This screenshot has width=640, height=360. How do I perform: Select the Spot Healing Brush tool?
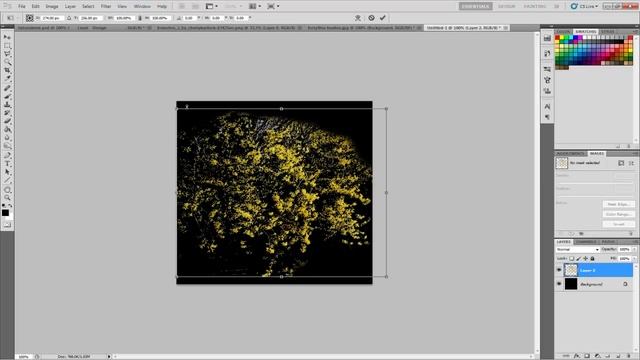point(7,88)
